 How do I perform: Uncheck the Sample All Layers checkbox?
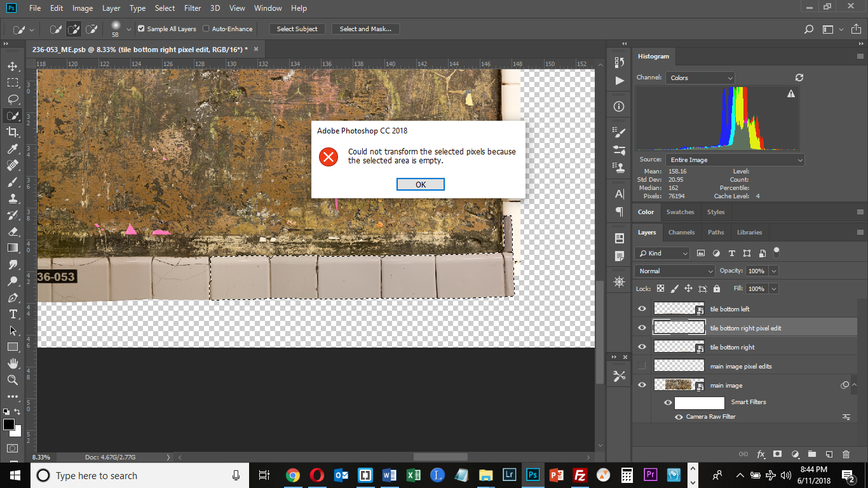tap(141, 29)
